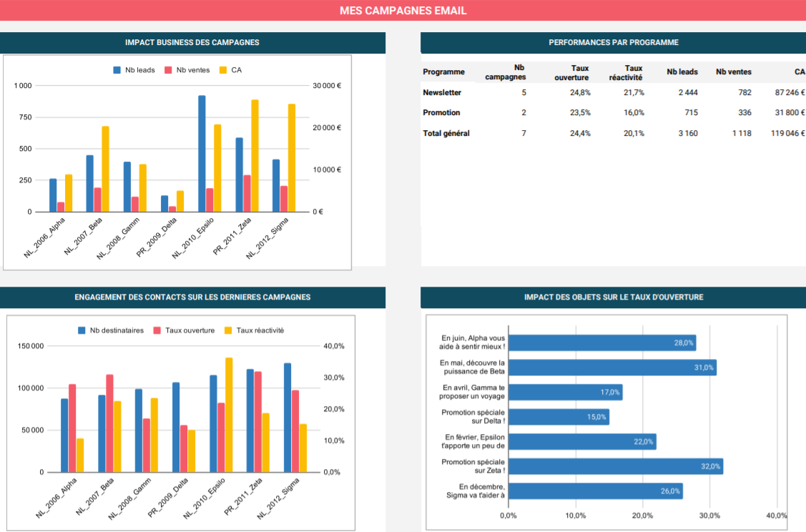Click the 17,0% bar for Gamma subject
This screenshot has height=532, width=806.
click(x=566, y=392)
